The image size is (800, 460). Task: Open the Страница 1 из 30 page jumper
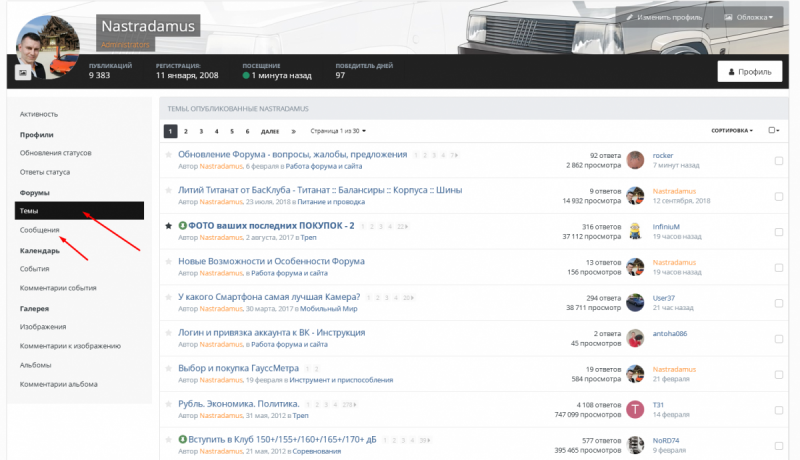[x=338, y=131]
